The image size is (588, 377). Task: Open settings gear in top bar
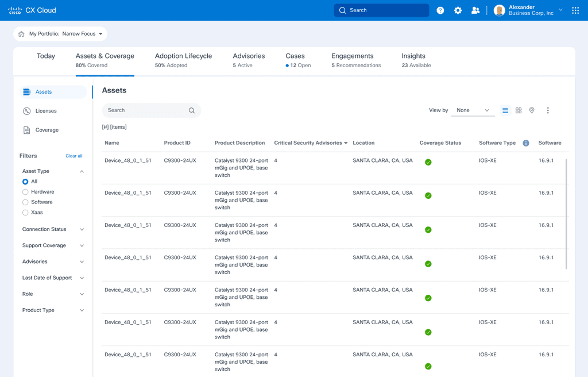(458, 10)
